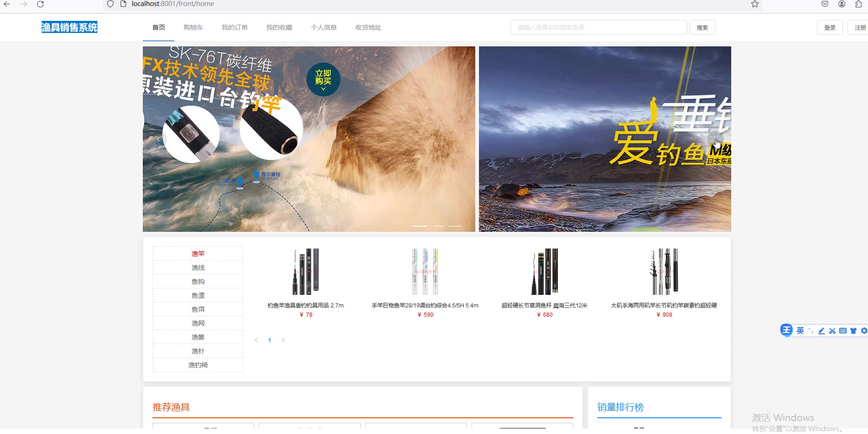Screen dimensions: 868x434
Task: Select the 渔竿 category
Action: click(198, 254)
